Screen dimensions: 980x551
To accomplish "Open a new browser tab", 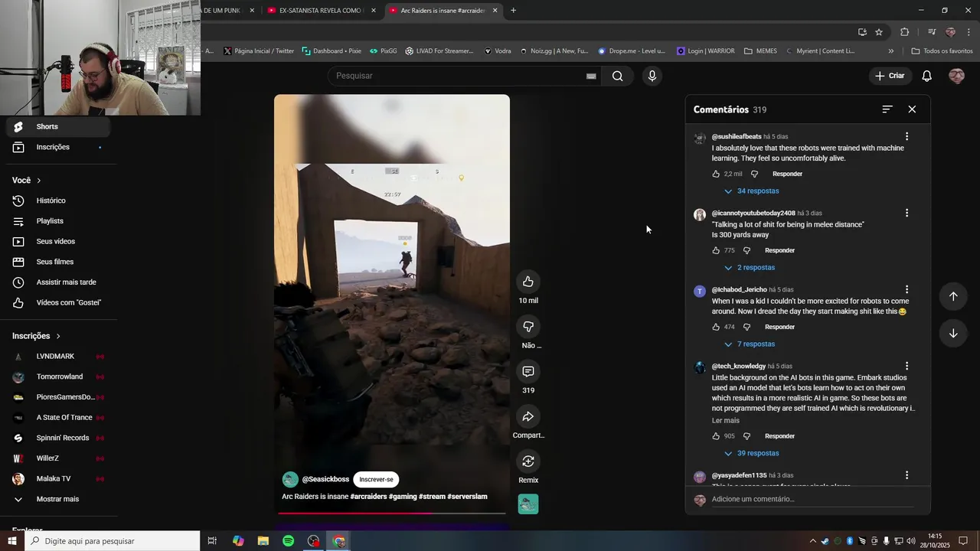I will pos(513,11).
